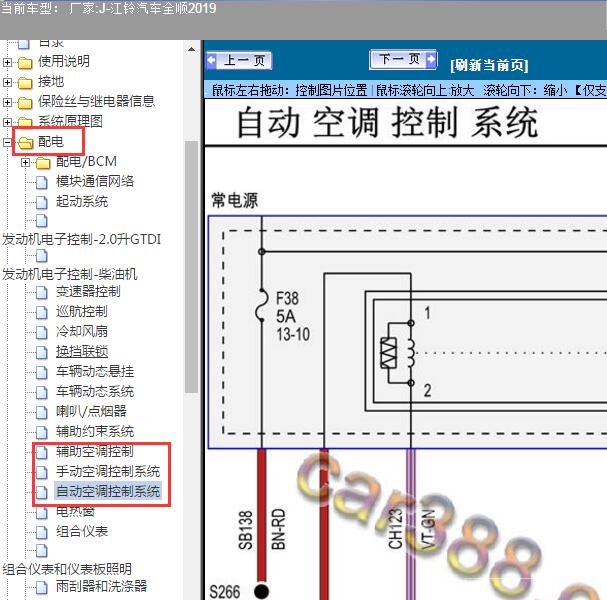Screen dimensions: 607x600
Task: Select 保险丝与继电器信息 in the tree
Action: point(96,101)
